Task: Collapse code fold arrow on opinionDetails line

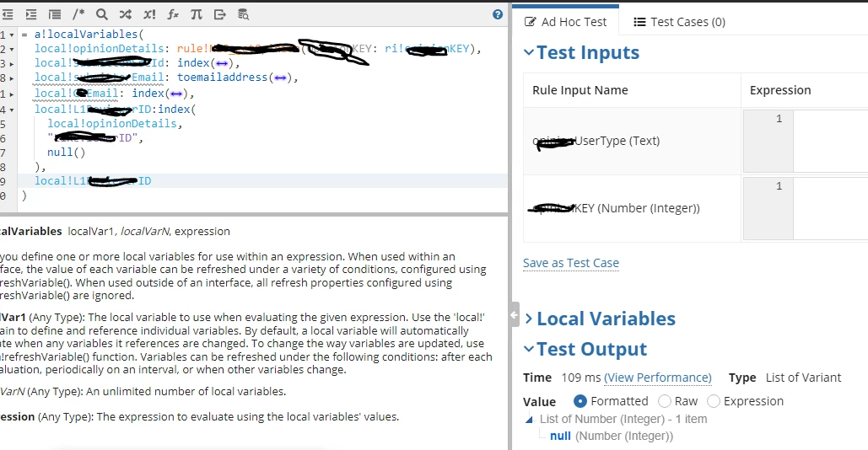Action: coord(12,50)
